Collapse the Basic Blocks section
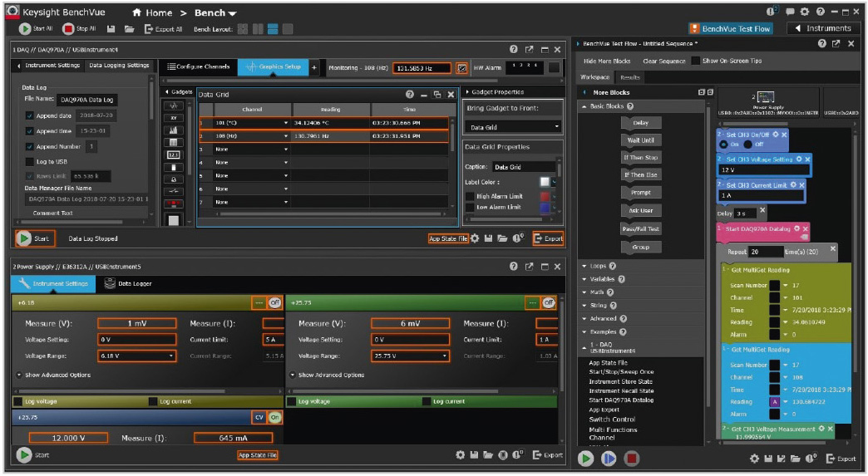This screenshot has width=868, height=476. coord(584,106)
